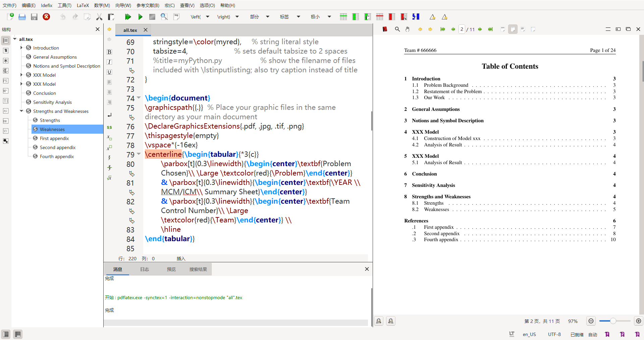644x340 pixels.
Task: Expand the Introduction section in structure tree
Action: pos(21,48)
